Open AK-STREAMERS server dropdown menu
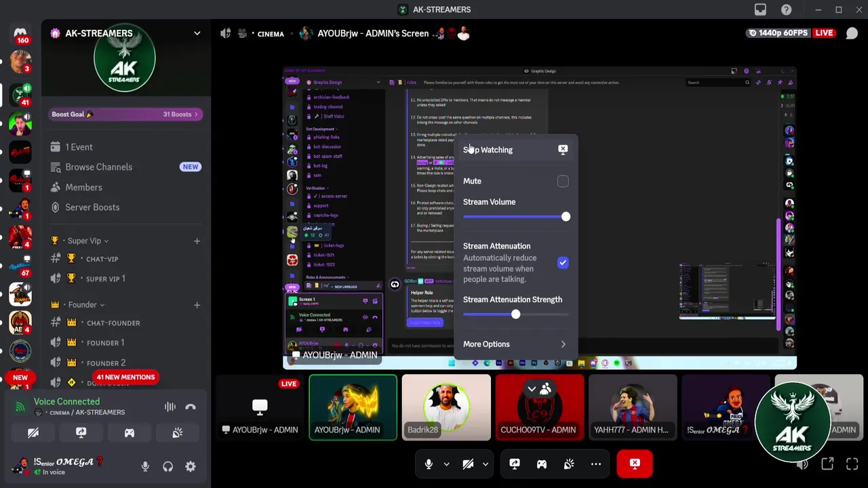This screenshot has height=488, width=868. click(x=197, y=33)
